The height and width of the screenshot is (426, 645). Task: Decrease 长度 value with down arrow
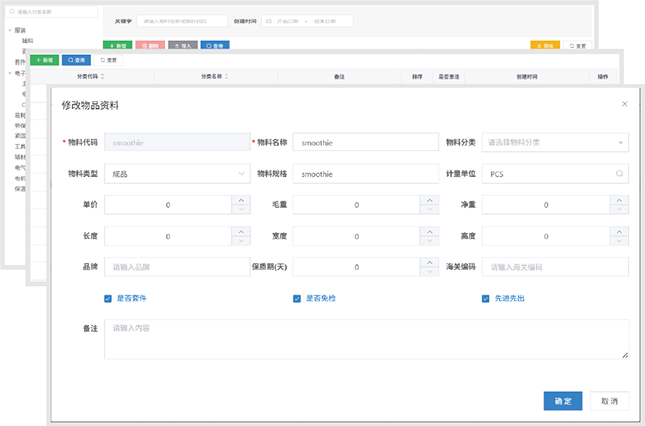(x=241, y=241)
